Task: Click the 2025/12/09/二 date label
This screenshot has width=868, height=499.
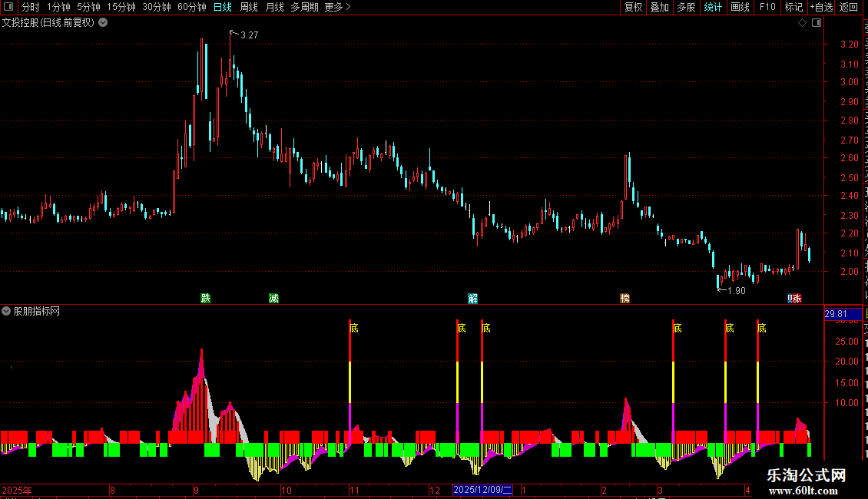Action: [x=482, y=490]
